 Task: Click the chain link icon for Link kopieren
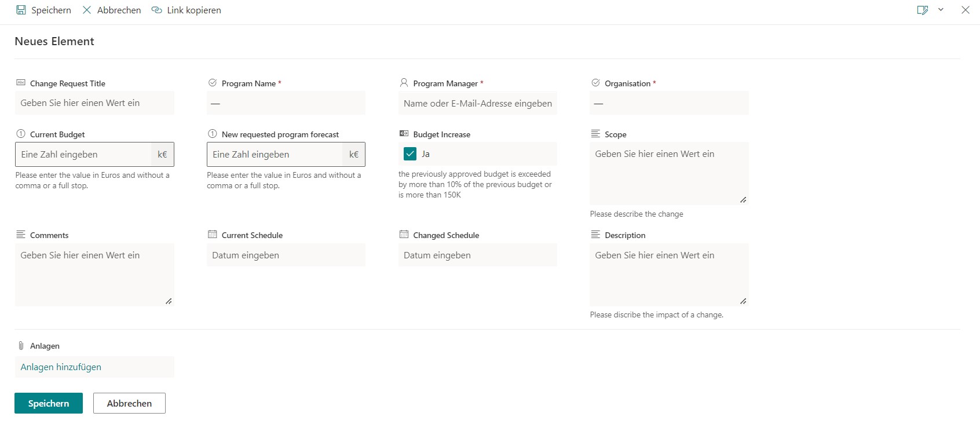pos(156,10)
